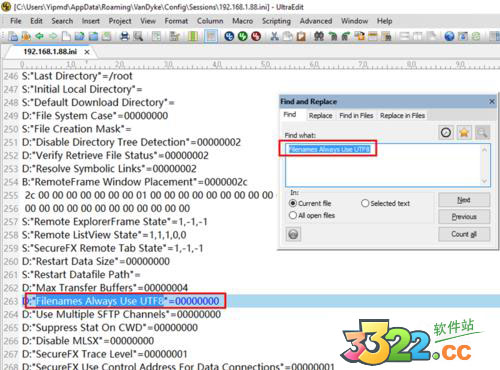Expand advanced options gear in Find dialog
500x370 pixels.
click(x=293, y=234)
